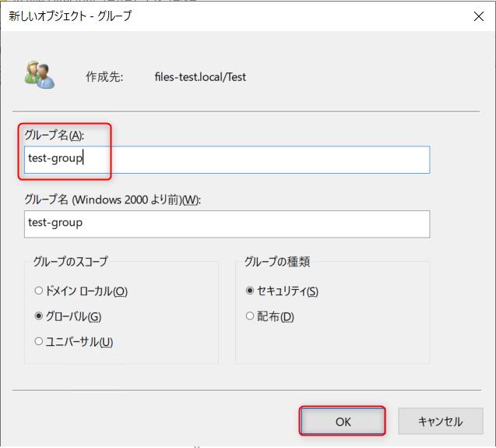Click the グループの種類 section heading
The image size is (496, 448).
pyautogui.click(x=277, y=263)
